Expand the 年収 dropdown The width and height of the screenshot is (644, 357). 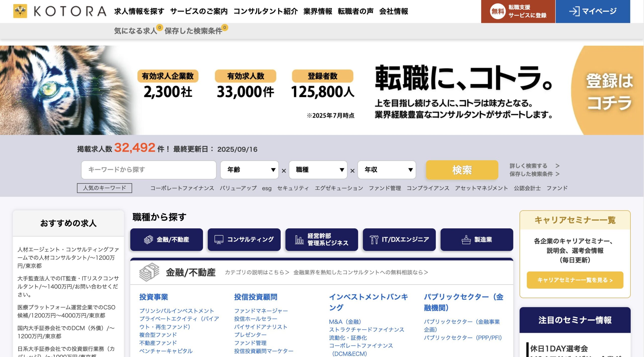click(x=387, y=170)
